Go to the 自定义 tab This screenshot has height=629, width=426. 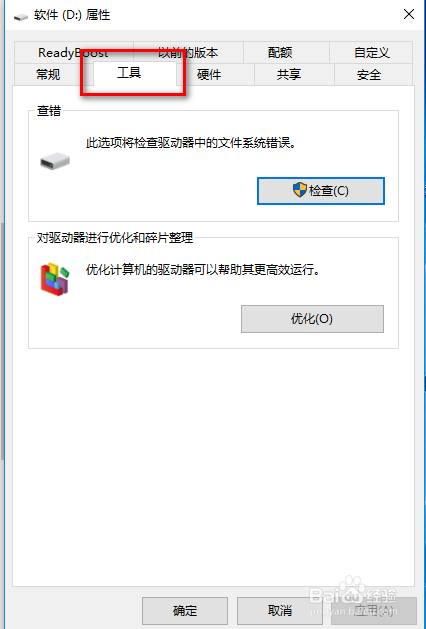pos(371,53)
